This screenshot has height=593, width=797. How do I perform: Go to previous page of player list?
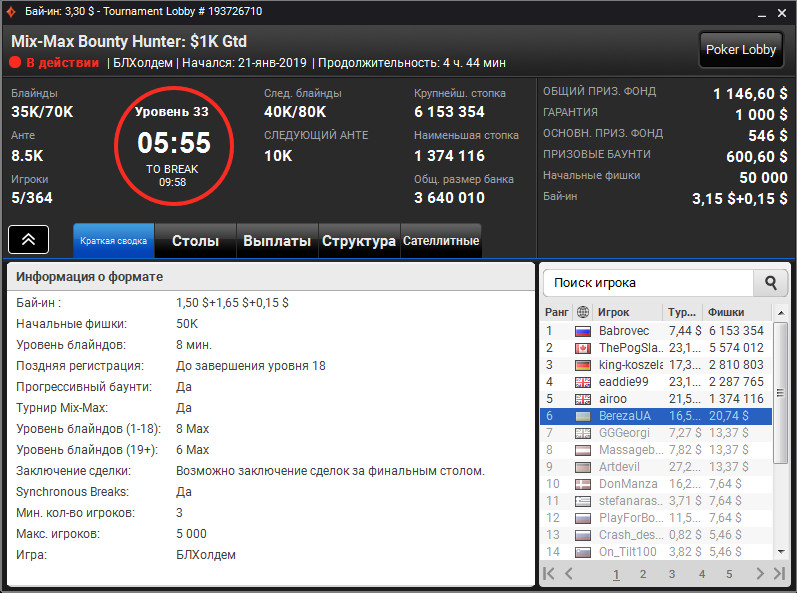[x=569, y=574]
